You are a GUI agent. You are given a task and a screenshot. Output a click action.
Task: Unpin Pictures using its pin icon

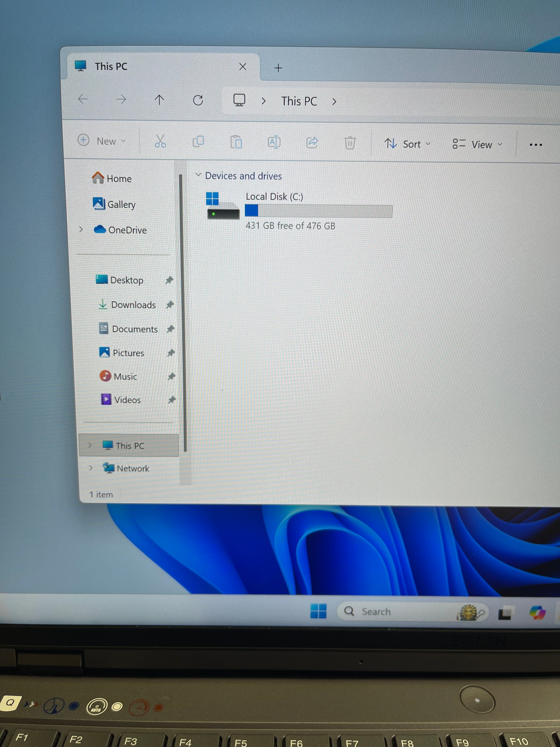[171, 353]
